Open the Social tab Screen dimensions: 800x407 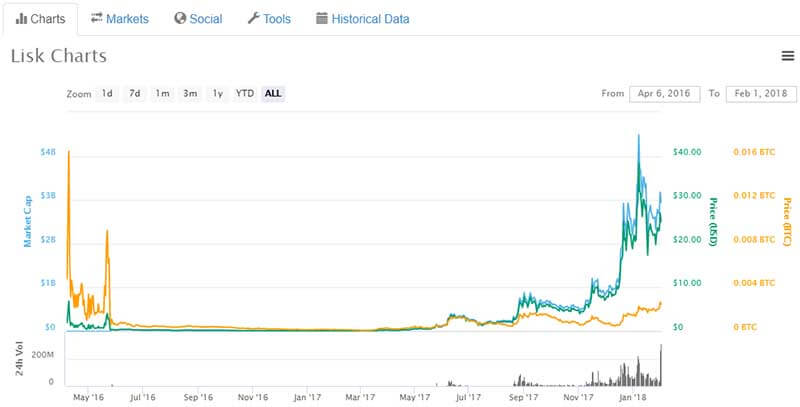click(198, 19)
